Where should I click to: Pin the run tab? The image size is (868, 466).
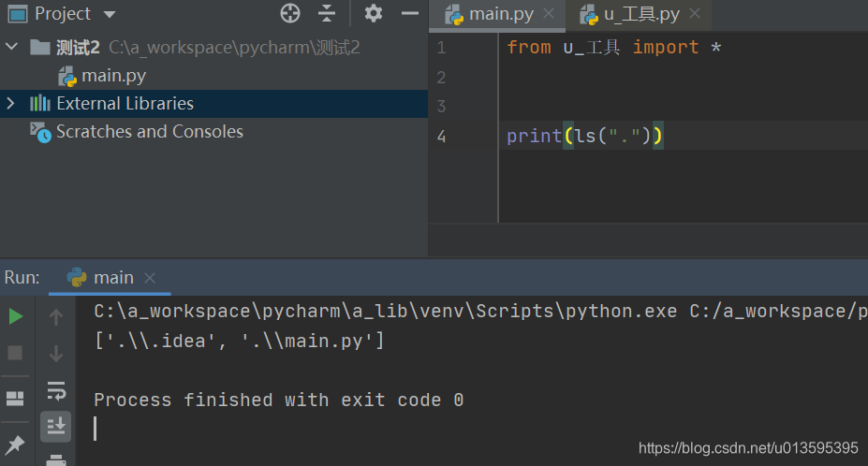pos(16,444)
